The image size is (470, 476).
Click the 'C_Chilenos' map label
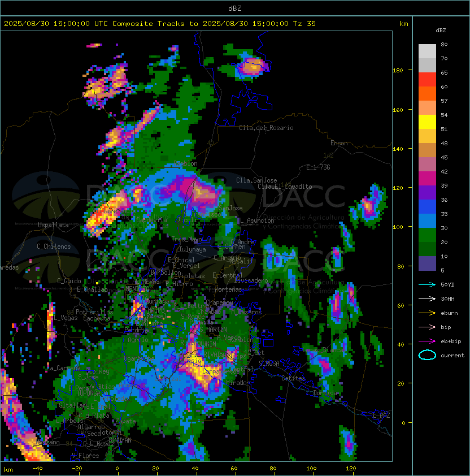54,246
